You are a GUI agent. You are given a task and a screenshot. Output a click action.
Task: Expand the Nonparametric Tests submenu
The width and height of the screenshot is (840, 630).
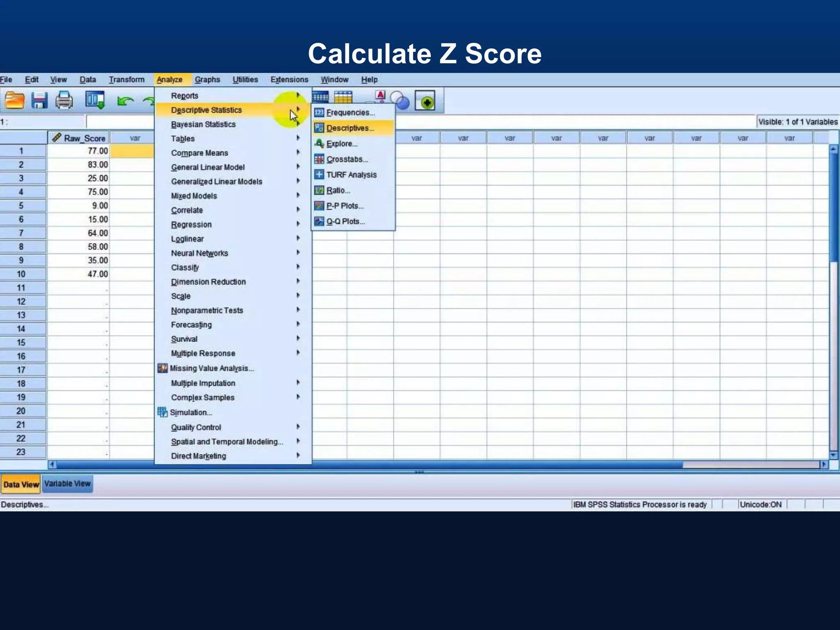233,310
